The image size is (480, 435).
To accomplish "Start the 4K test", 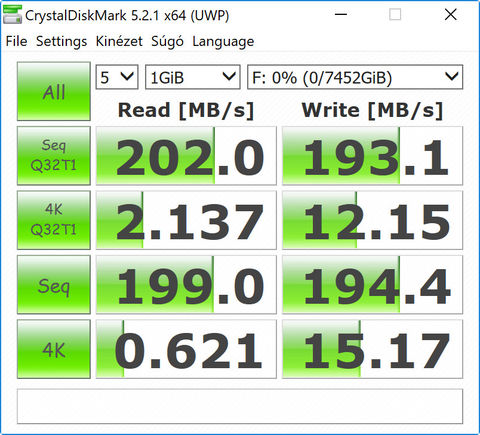I will [x=54, y=349].
